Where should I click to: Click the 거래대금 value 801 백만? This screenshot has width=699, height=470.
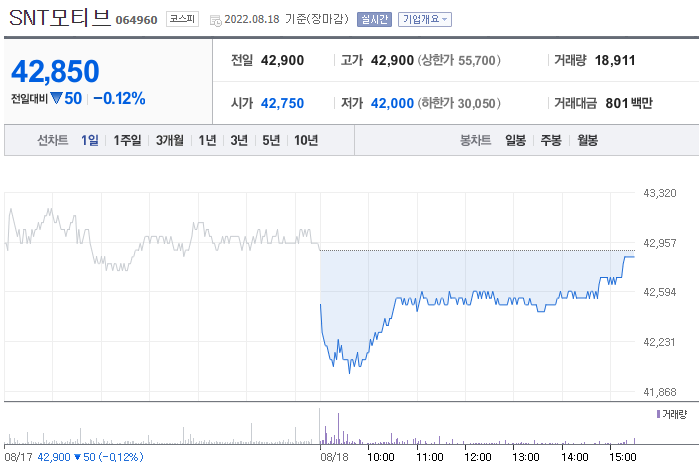629,103
